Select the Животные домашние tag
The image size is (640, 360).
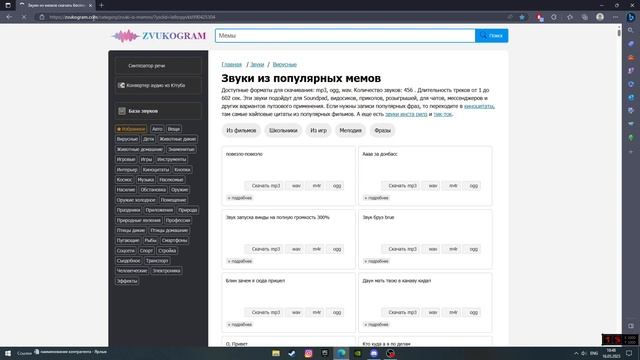(140, 149)
